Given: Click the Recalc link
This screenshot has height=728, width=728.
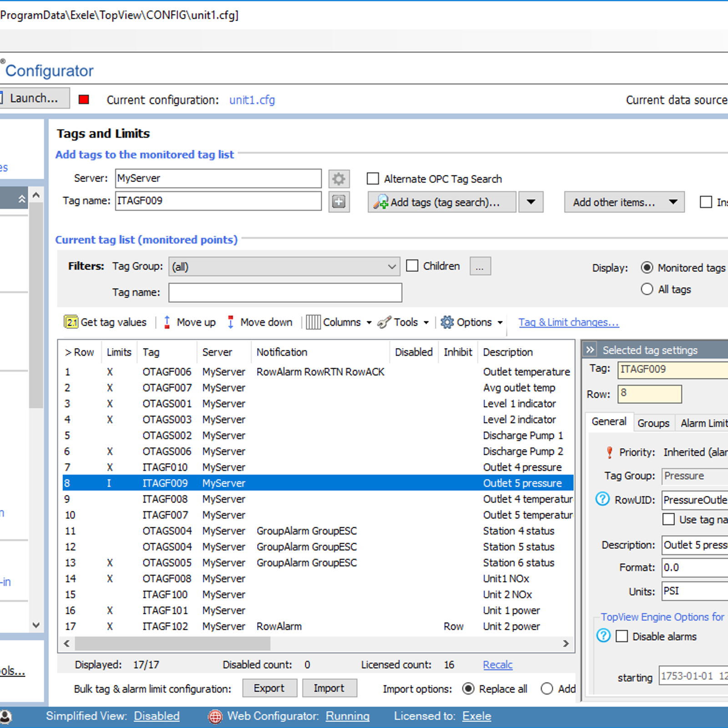Looking at the screenshot, I should point(497,664).
